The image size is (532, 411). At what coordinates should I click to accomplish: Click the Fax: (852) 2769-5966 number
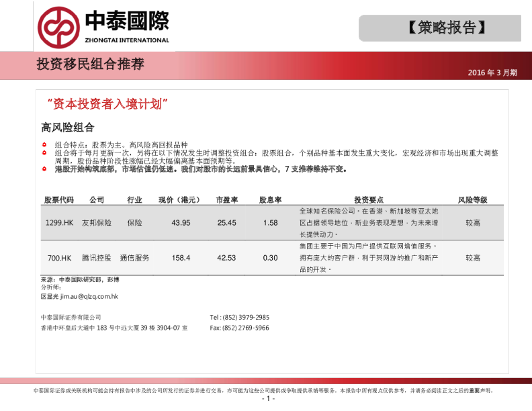tap(240, 328)
